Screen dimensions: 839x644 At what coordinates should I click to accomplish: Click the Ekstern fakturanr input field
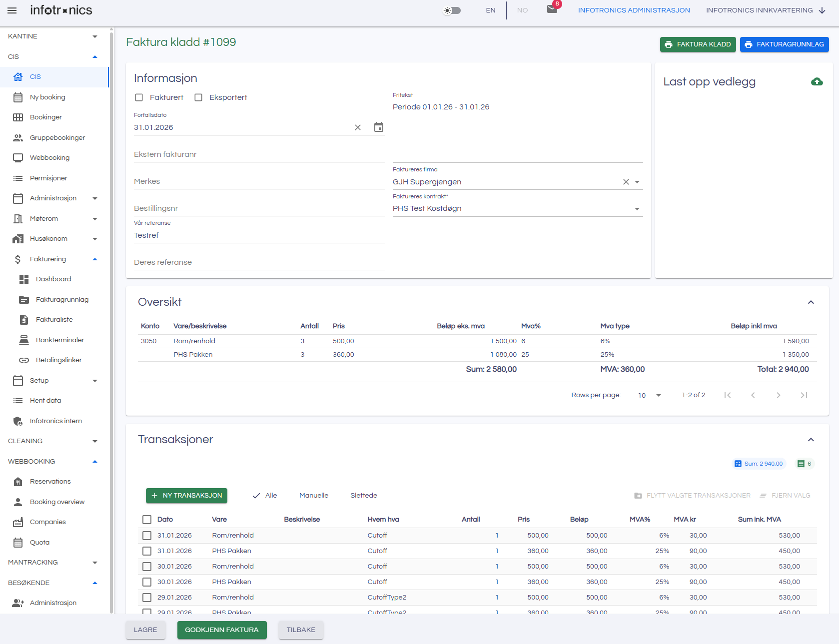coord(259,154)
